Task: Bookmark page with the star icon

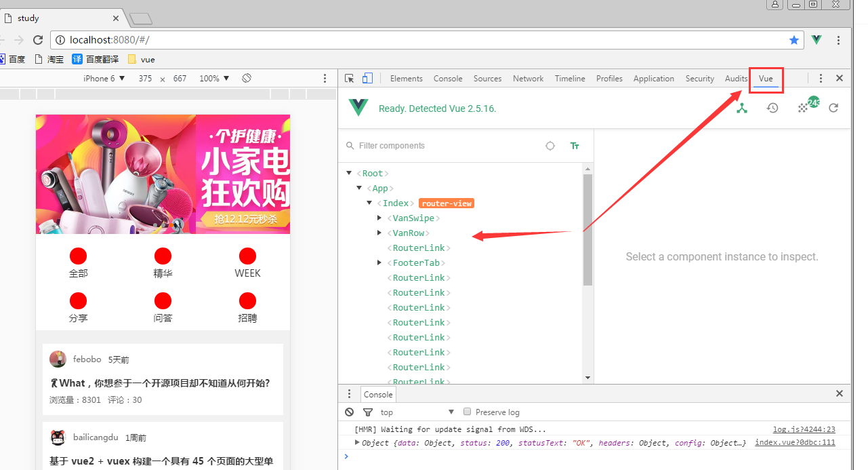Action: coord(794,40)
